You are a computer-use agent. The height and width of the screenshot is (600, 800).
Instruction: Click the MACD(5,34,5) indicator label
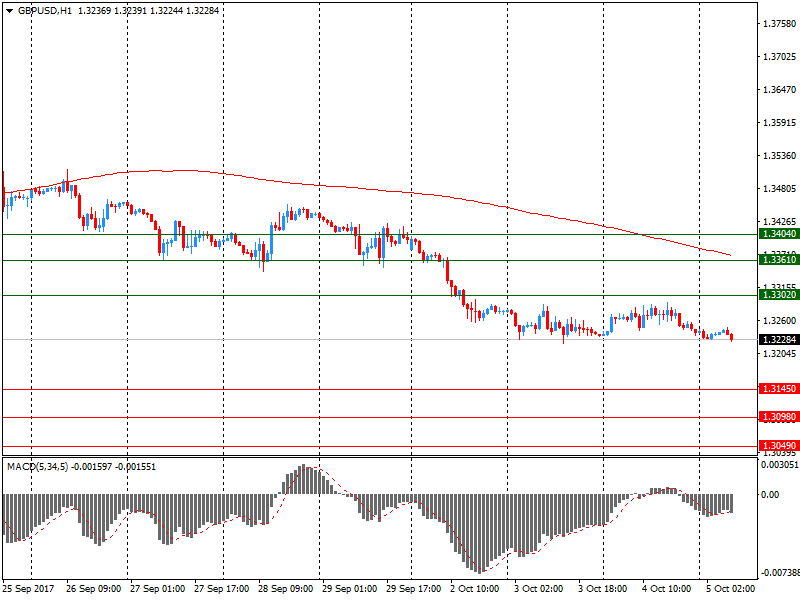[x=38, y=467]
